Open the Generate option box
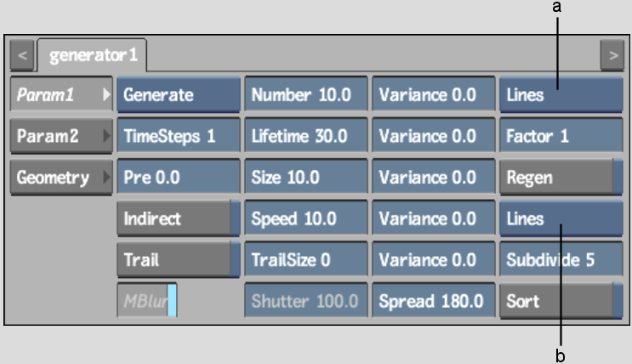Viewport: 632px width, 364px height. pos(179,94)
